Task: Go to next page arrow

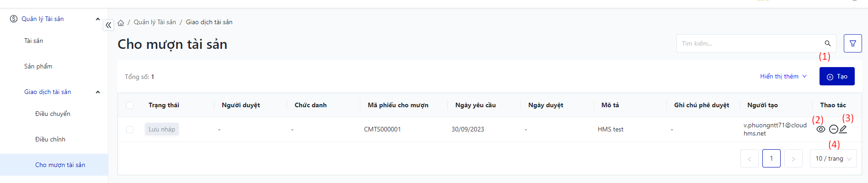Action: pos(793,158)
